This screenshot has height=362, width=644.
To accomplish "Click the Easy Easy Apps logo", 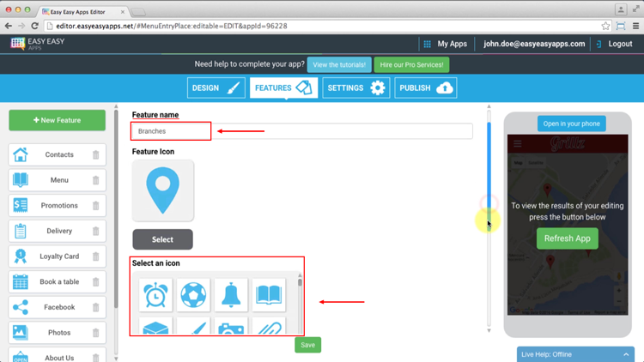I will click(38, 44).
